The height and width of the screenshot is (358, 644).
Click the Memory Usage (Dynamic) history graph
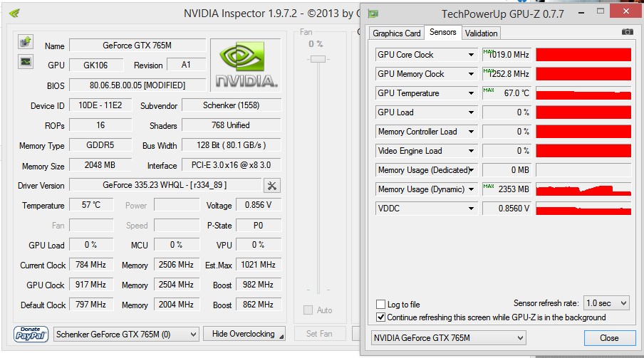tap(583, 189)
